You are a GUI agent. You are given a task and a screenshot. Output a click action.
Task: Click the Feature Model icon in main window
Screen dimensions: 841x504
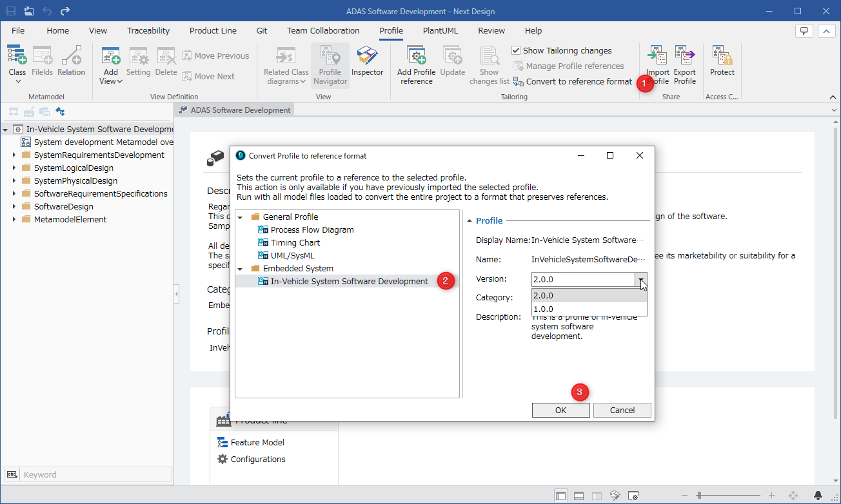(x=223, y=442)
